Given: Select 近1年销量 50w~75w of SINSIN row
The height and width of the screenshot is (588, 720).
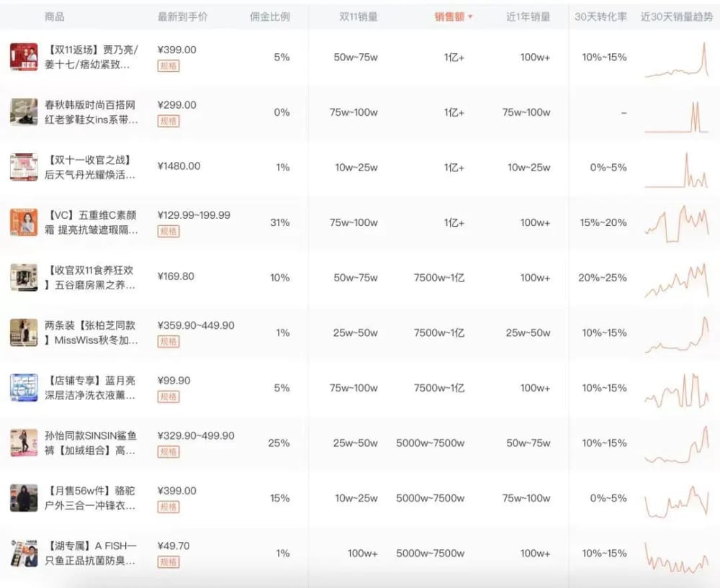Looking at the screenshot, I should [x=528, y=443].
